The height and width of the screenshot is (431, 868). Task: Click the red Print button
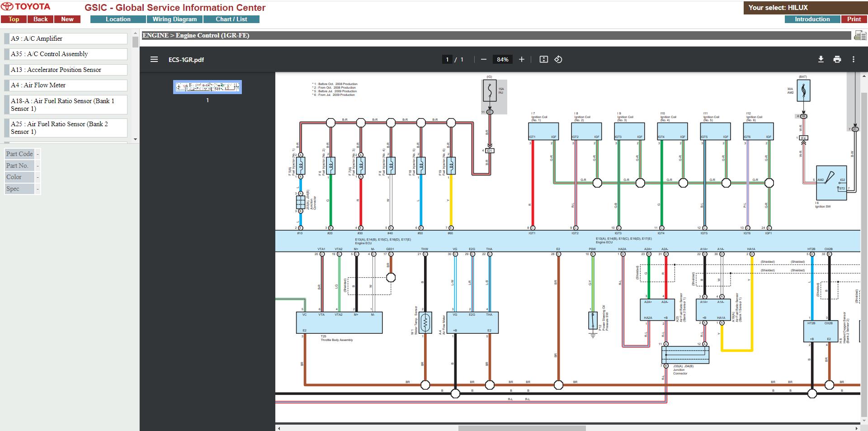[854, 19]
